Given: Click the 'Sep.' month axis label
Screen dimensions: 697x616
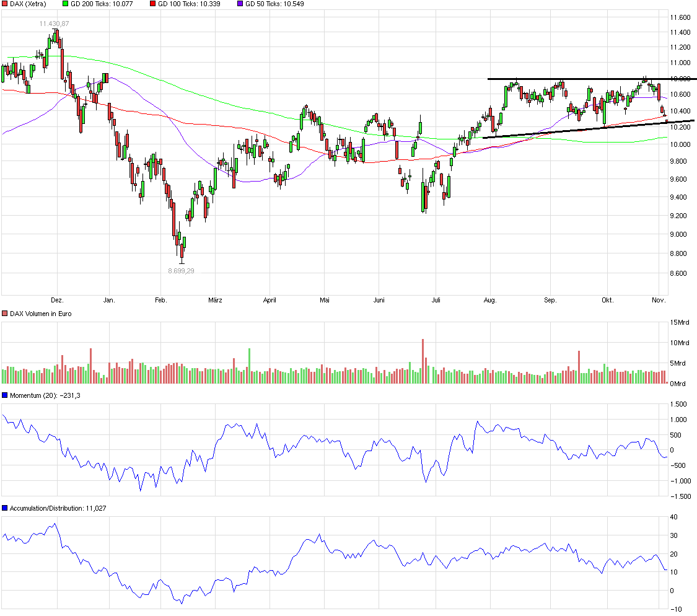Looking at the screenshot, I should coord(550,300).
